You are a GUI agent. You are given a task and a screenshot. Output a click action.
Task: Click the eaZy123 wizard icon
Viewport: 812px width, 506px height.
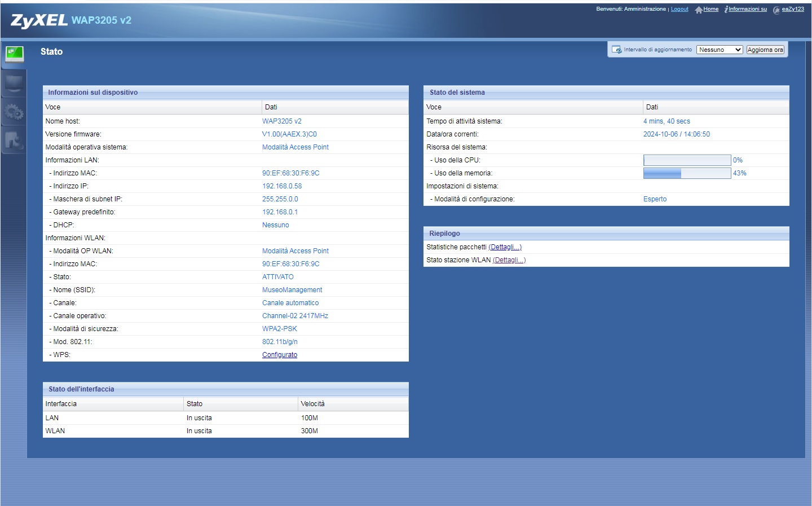tap(776, 10)
